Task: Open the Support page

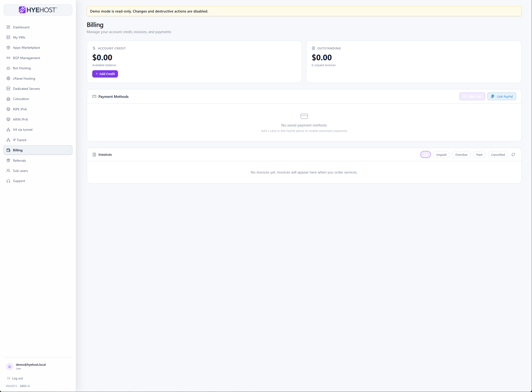Action: click(x=38, y=181)
